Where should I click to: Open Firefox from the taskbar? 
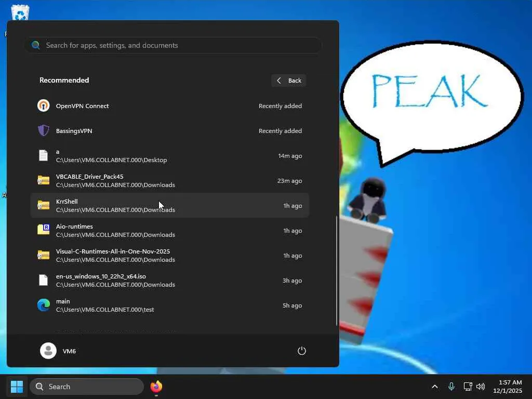point(156,387)
